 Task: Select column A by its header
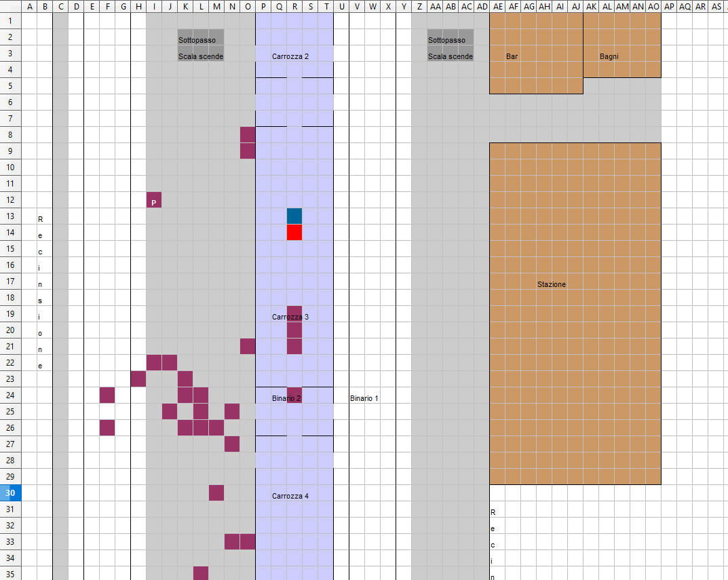30,6
